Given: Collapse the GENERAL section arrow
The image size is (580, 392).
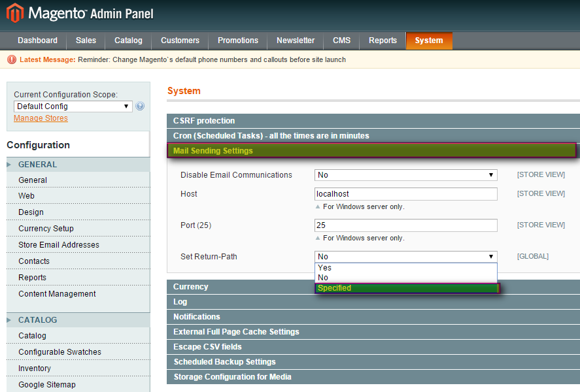Looking at the screenshot, I should 9,165.
